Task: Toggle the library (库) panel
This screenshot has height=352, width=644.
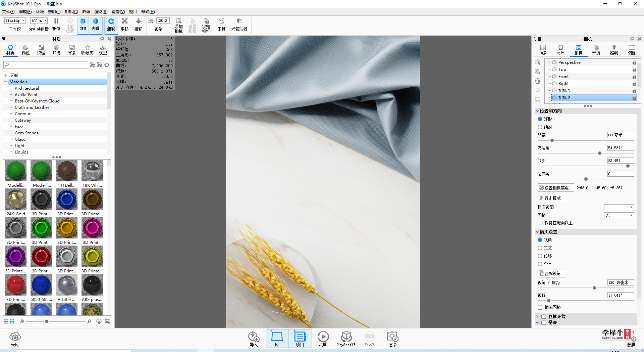Action: click(277, 339)
